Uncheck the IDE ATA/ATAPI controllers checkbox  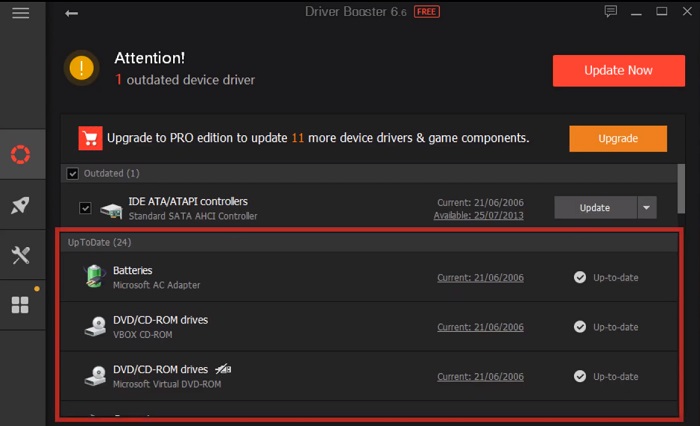pyautogui.click(x=85, y=208)
